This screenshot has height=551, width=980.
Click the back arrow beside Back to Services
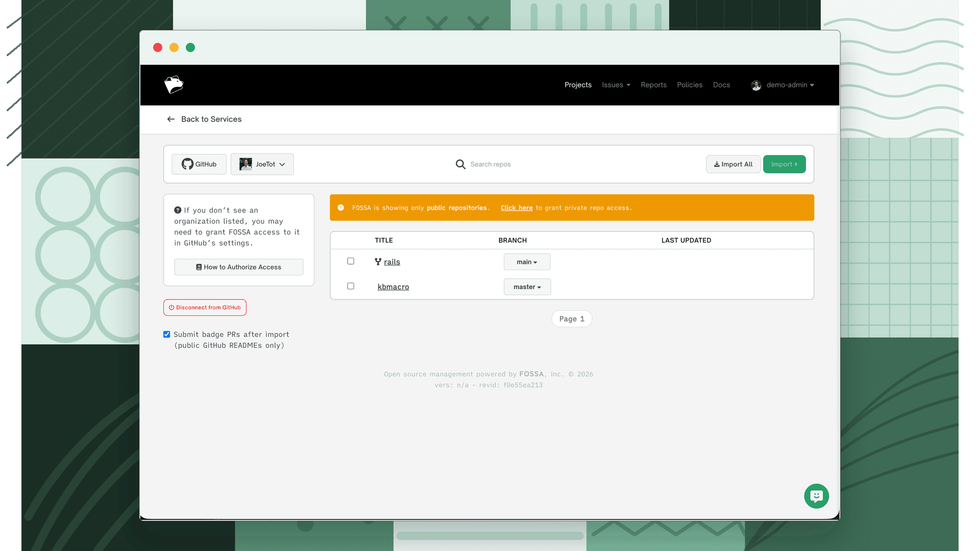coord(171,119)
